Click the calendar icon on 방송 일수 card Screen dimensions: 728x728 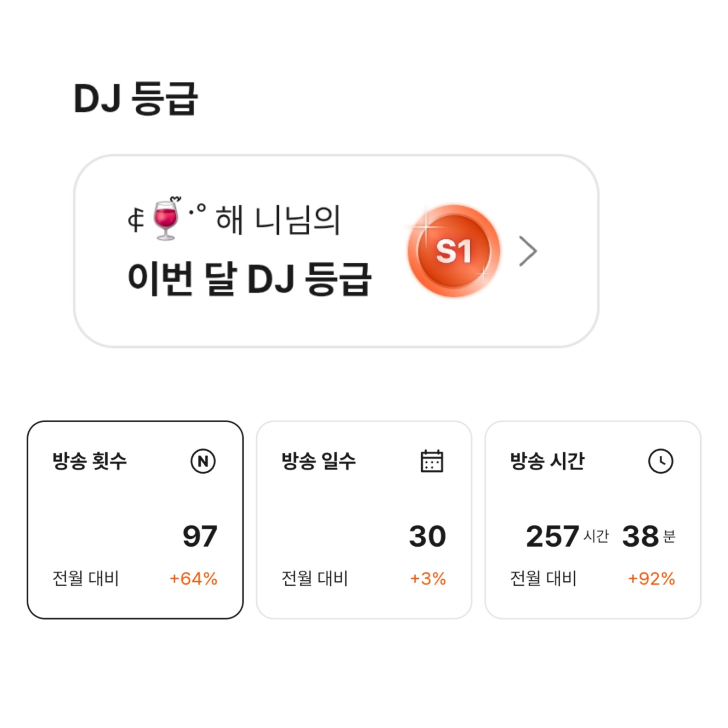click(x=432, y=461)
